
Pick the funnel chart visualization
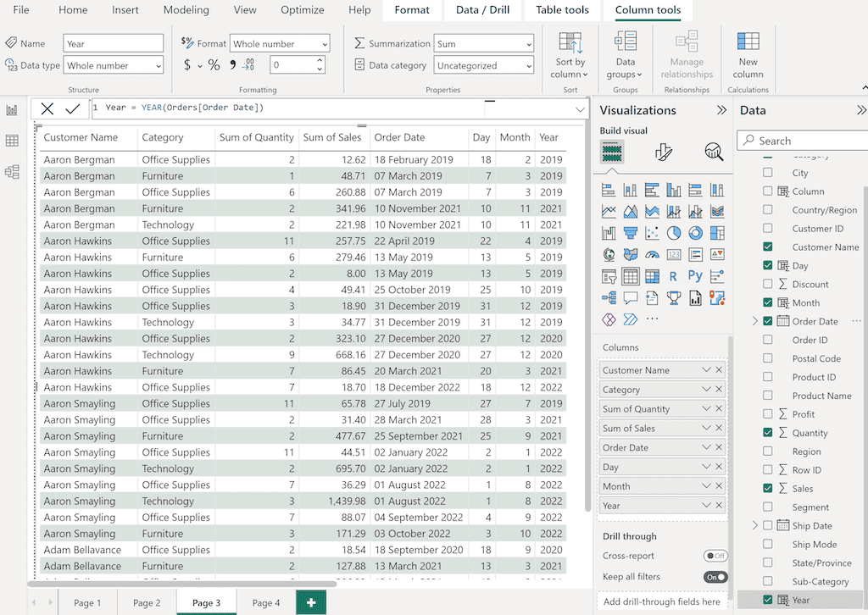pos(631,233)
